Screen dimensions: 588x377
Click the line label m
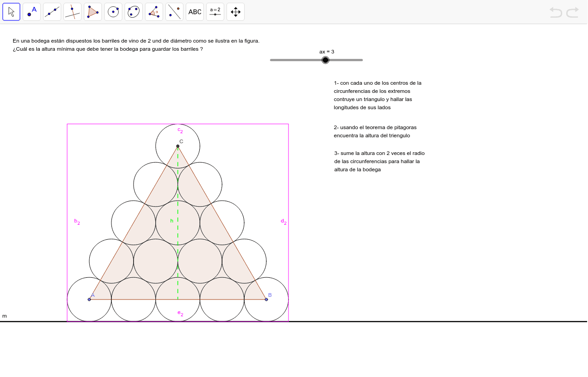[x=5, y=316]
